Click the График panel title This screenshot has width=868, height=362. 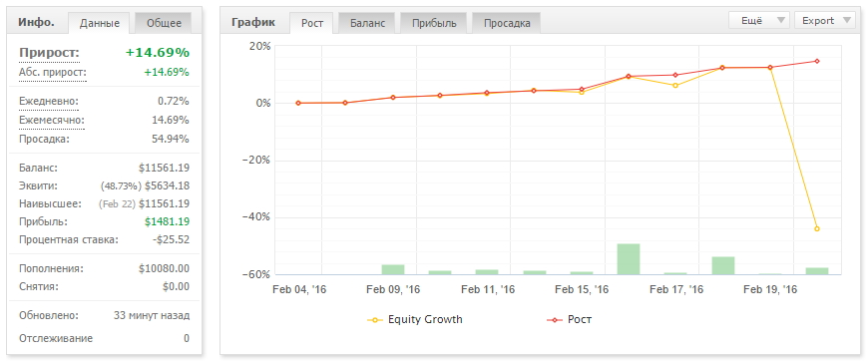252,23
